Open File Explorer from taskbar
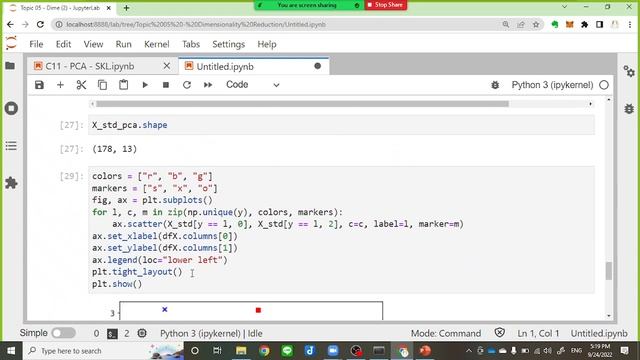Viewport: 640px width, 360px height. click(241, 351)
